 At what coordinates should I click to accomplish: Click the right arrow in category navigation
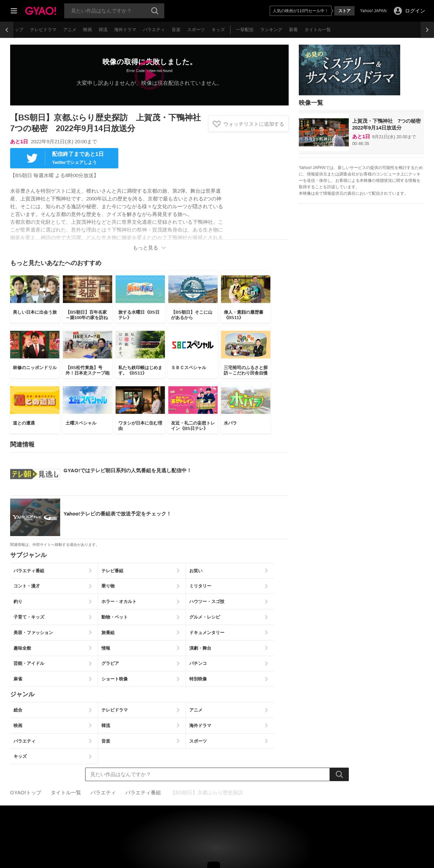427,30
